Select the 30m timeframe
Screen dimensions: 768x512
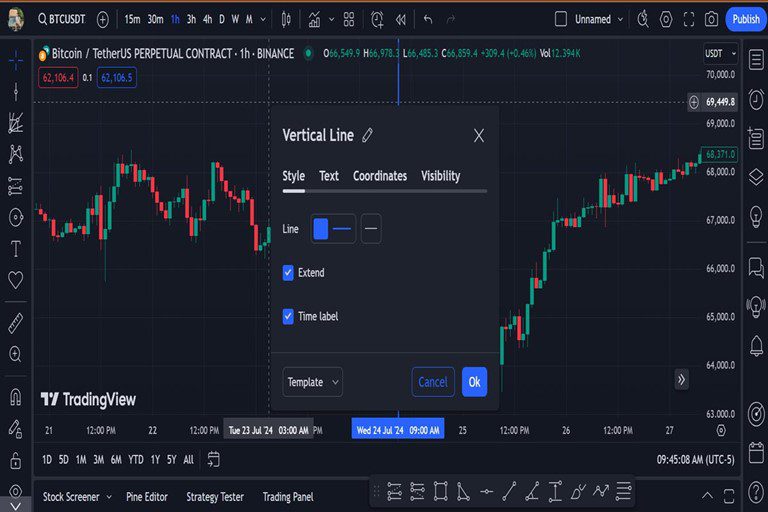(155, 20)
